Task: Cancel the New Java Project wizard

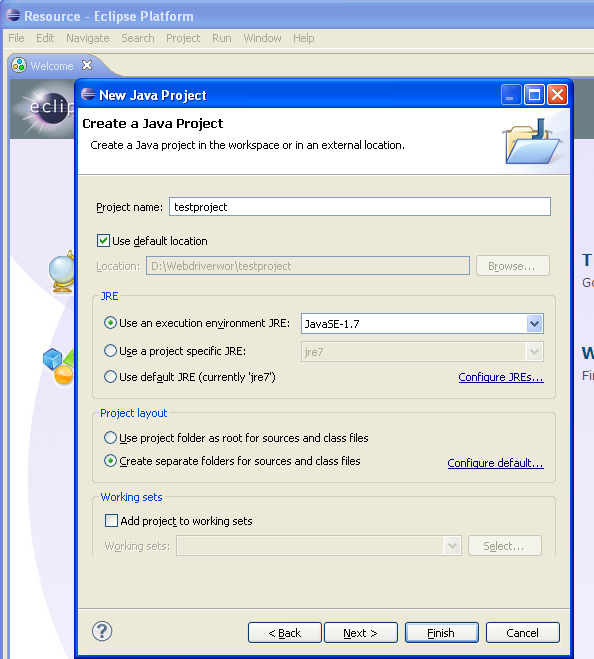Action: tap(523, 633)
